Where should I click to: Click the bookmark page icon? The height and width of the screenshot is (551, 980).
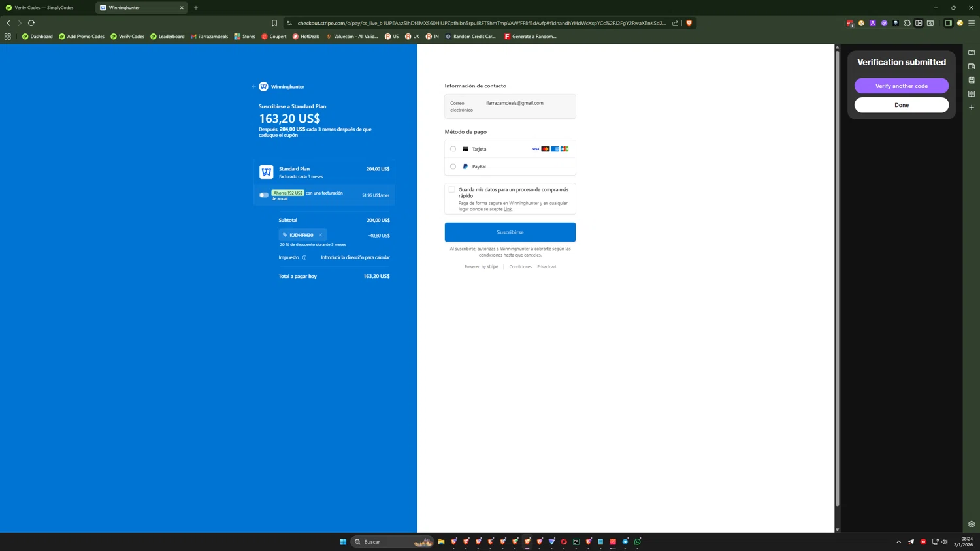(x=274, y=23)
